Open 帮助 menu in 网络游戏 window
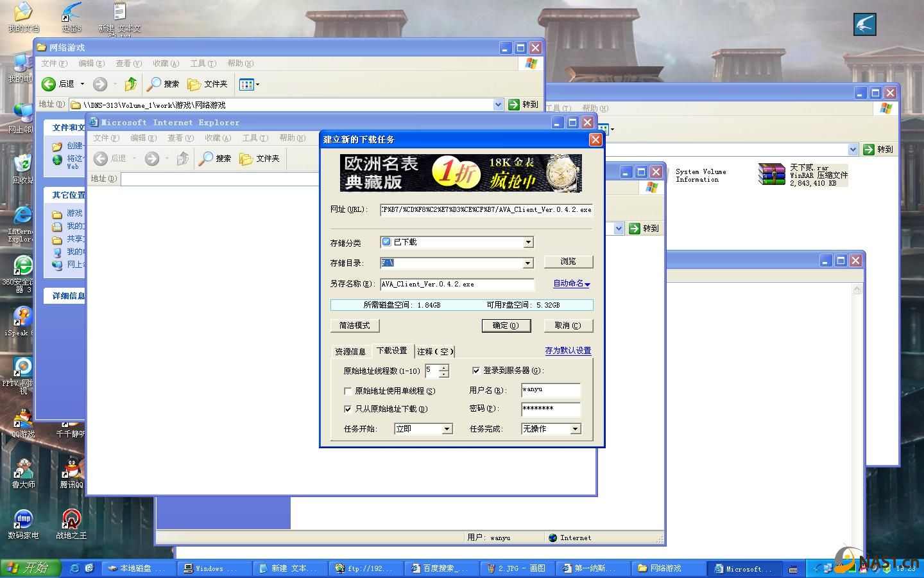This screenshot has height=578, width=924. (240, 64)
